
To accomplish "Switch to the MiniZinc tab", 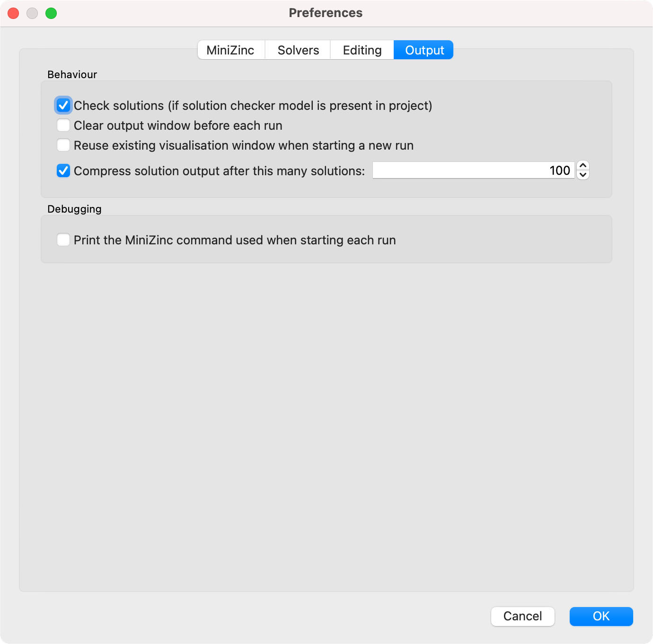I will coord(231,50).
